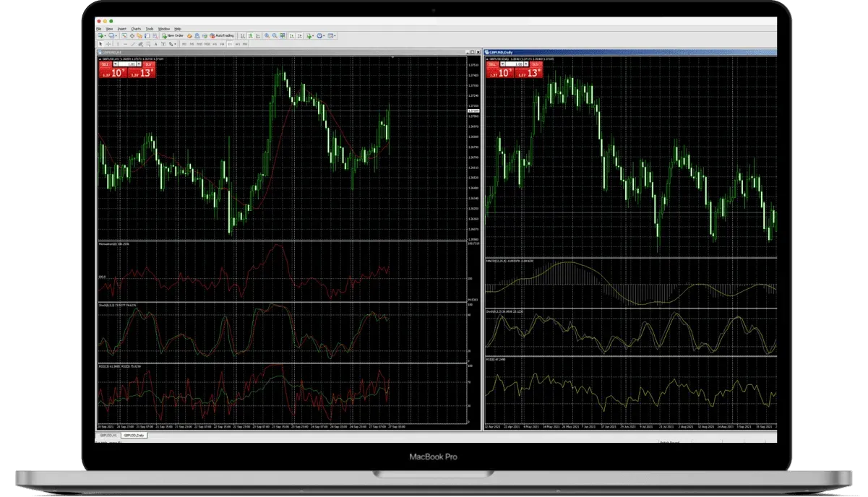Pick the text label 'A' tool
The height and width of the screenshot is (497, 868).
pyautogui.click(x=157, y=44)
